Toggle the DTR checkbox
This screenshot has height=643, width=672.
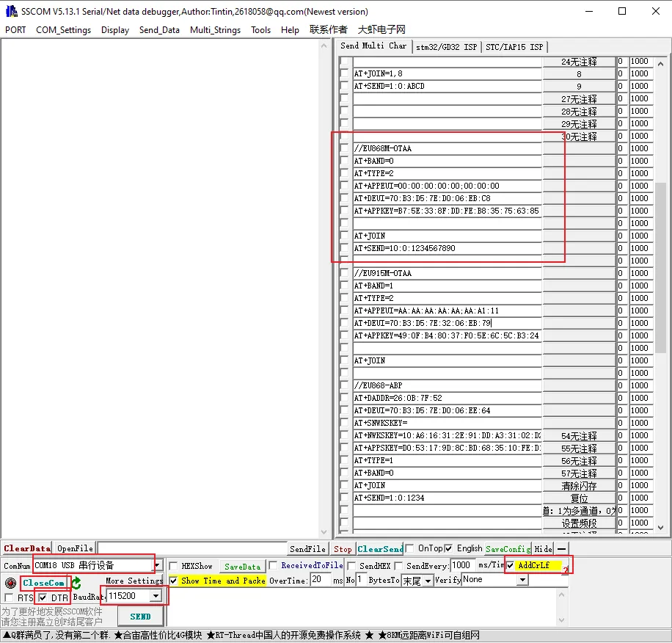pyautogui.click(x=43, y=598)
